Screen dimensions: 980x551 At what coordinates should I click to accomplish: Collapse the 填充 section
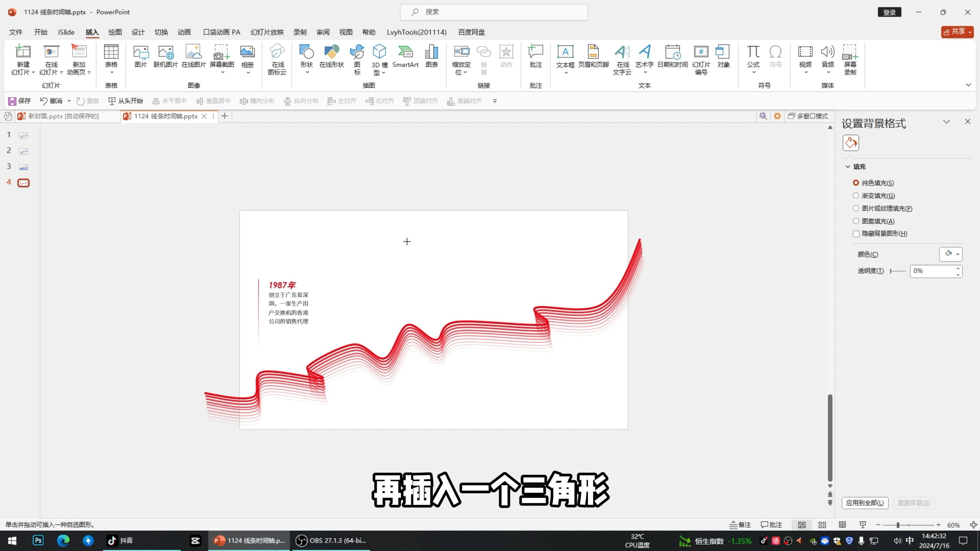point(848,166)
